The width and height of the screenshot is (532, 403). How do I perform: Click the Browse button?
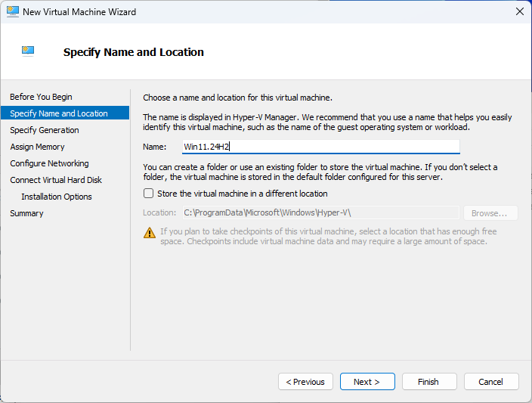tap(490, 213)
